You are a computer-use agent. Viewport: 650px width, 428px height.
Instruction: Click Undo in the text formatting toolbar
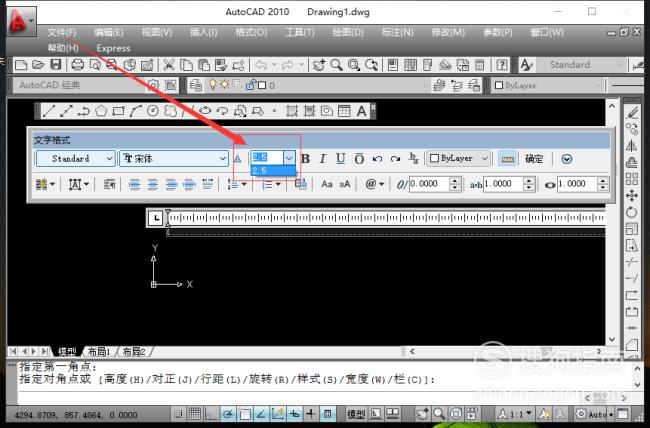pos(377,159)
